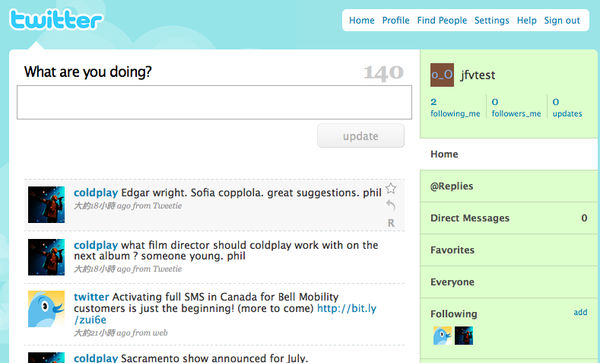Open coldplay avatar beside film director tweet

click(46, 257)
